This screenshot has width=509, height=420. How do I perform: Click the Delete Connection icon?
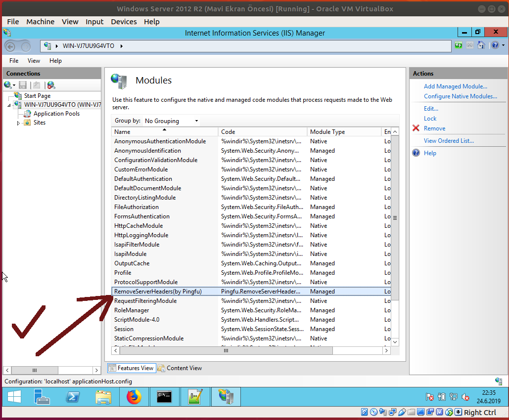(51, 85)
